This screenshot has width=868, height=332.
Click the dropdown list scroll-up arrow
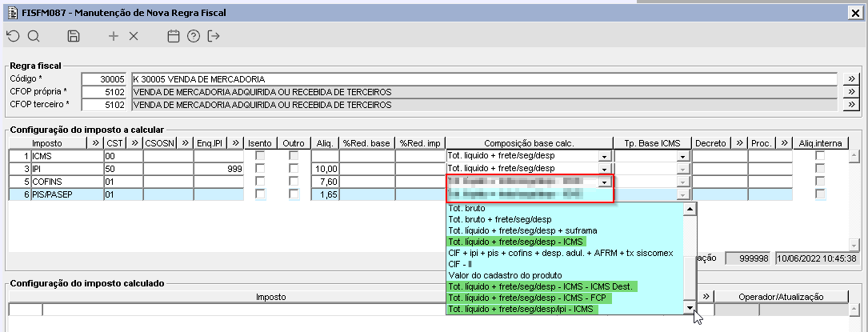[689, 209]
